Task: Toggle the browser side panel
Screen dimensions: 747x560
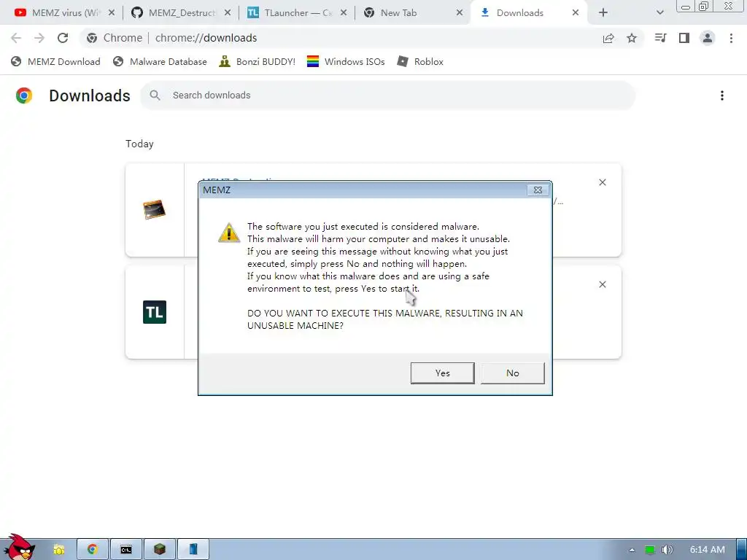Action: [684, 38]
